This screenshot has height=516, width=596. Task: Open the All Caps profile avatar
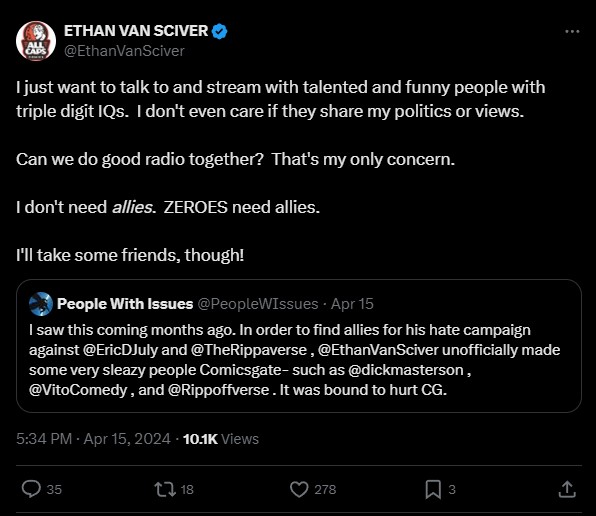(36, 41)
